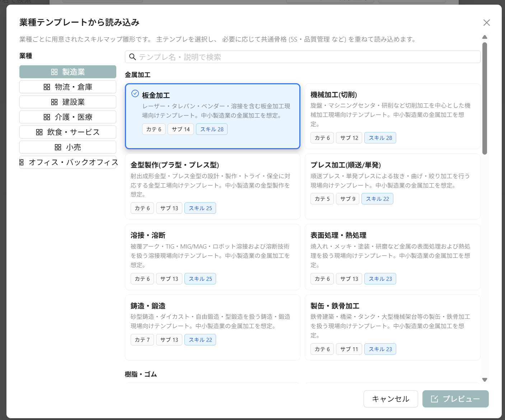Switch to the 物流・倉庫 industry
This screenshot has height=420, width=505.
68,87
